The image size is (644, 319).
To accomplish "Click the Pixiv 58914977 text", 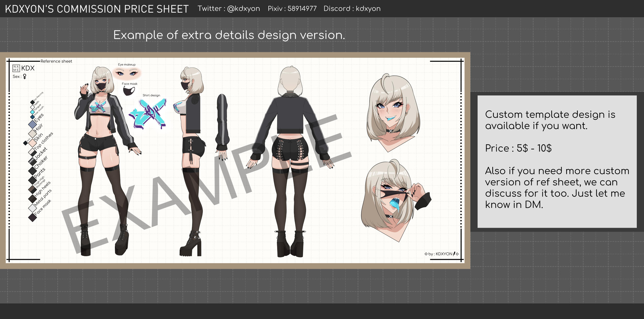I will pyautogui.click(x=292, y=8).
